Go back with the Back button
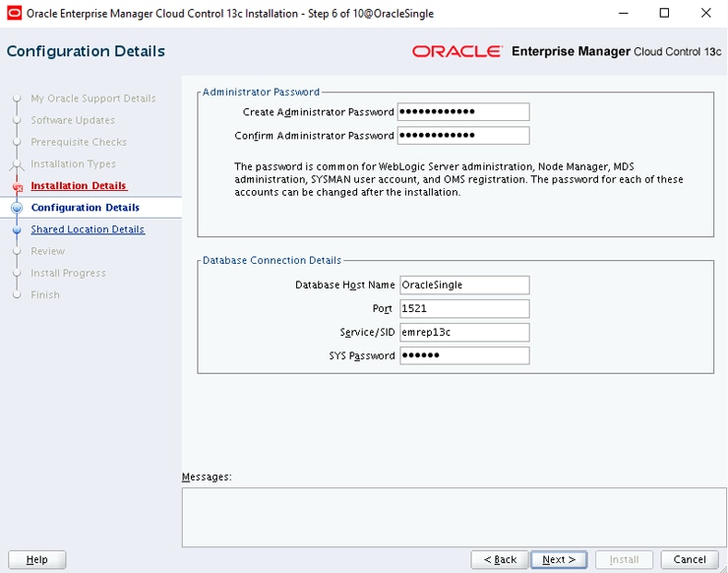The image size is (728, 573). click(x=500, y=559)
